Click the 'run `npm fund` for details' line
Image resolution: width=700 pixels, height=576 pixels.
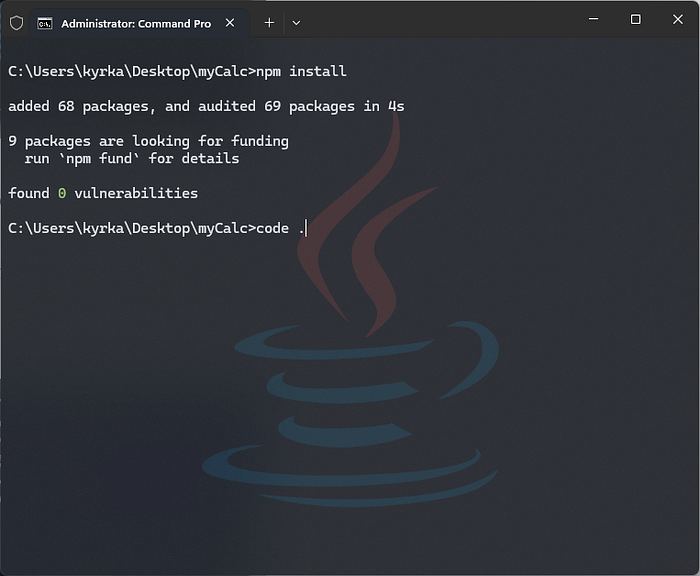click(132, 159)
